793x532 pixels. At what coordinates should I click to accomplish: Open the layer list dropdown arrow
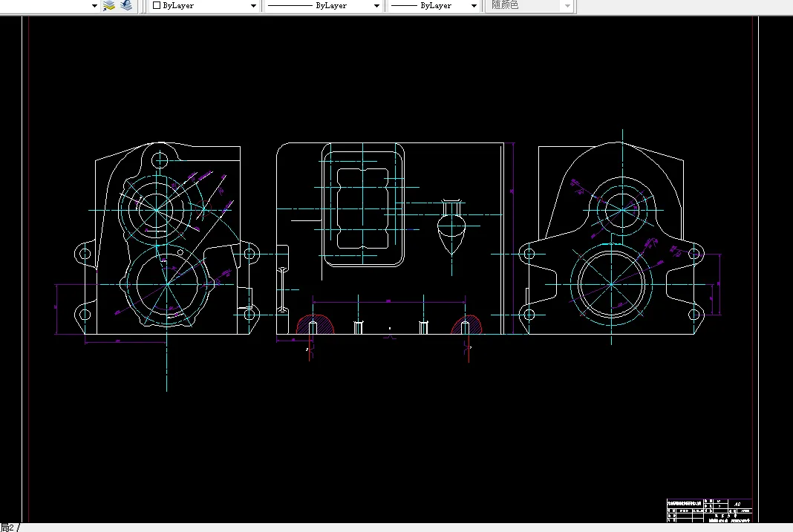tap(94, 6)
